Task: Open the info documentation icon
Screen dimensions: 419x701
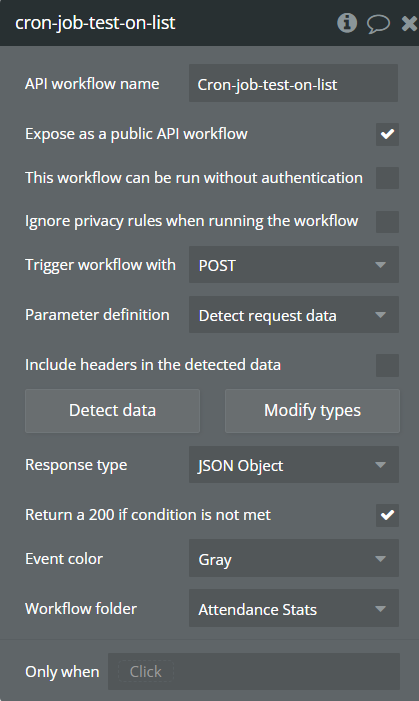Action: [347, 23]
